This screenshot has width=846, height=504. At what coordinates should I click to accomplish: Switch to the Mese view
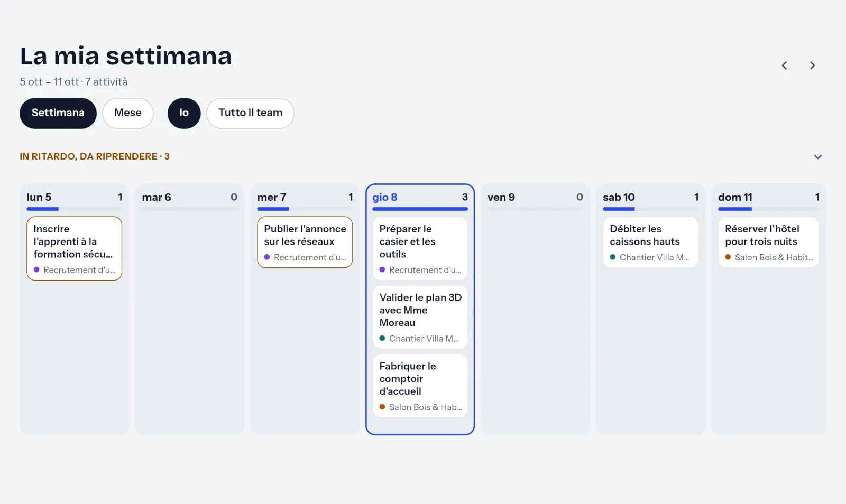coord(128,113)
